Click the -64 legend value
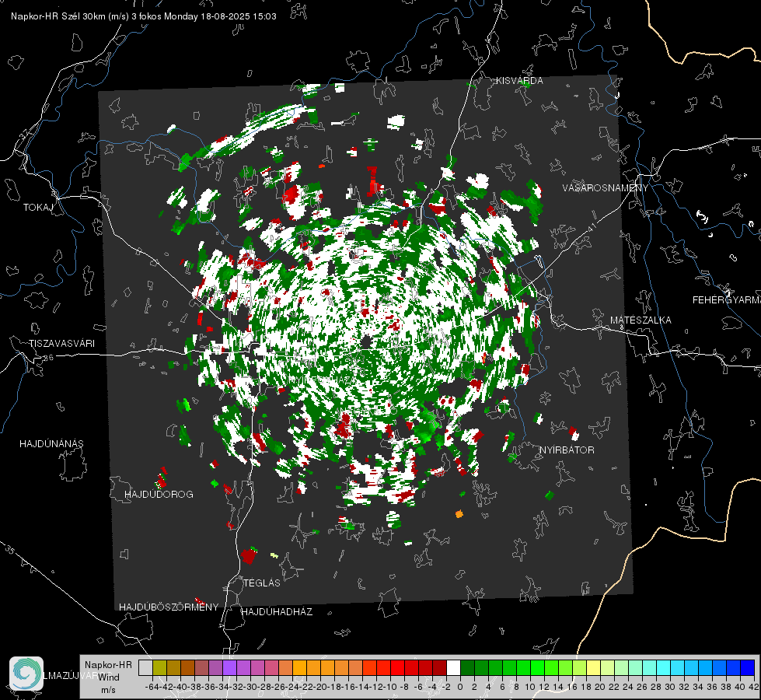 (x=152, y=687)
